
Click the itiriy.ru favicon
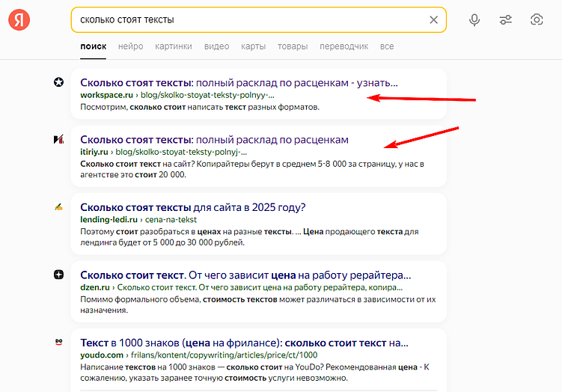coord(59,139)
